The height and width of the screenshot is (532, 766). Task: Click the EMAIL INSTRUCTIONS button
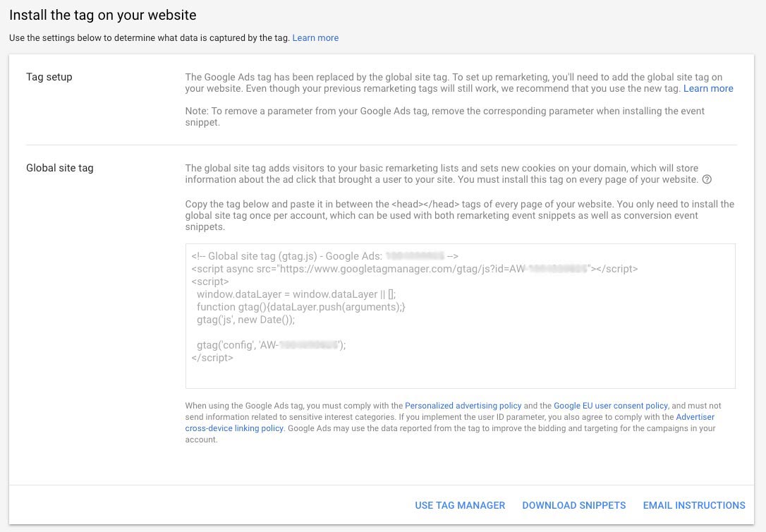click(694, 505)
